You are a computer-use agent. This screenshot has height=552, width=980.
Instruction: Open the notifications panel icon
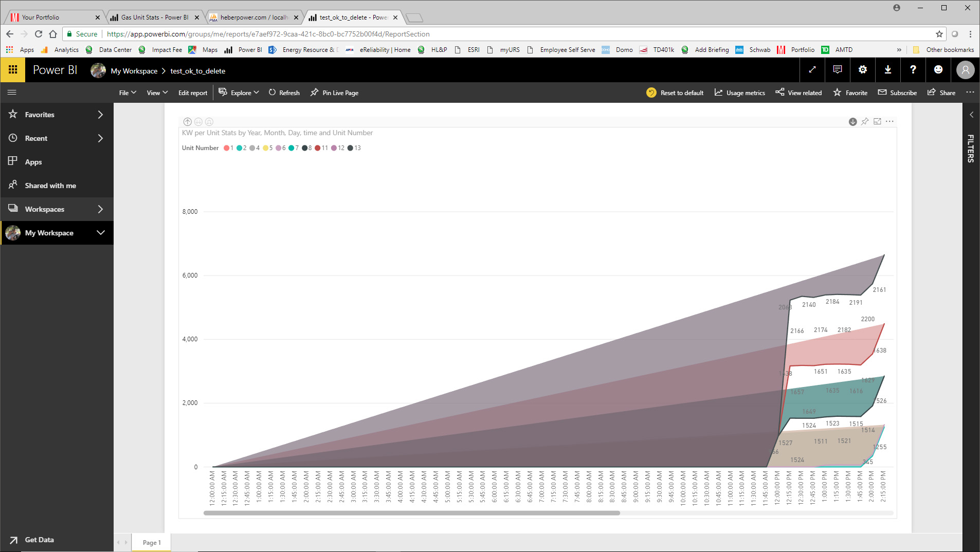(x=838, y=70)
